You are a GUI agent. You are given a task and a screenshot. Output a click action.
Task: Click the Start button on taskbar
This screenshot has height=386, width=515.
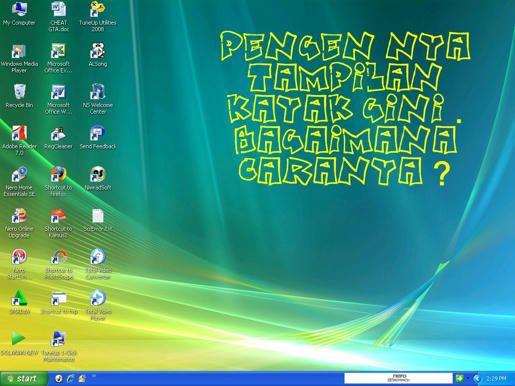[23, 378]
